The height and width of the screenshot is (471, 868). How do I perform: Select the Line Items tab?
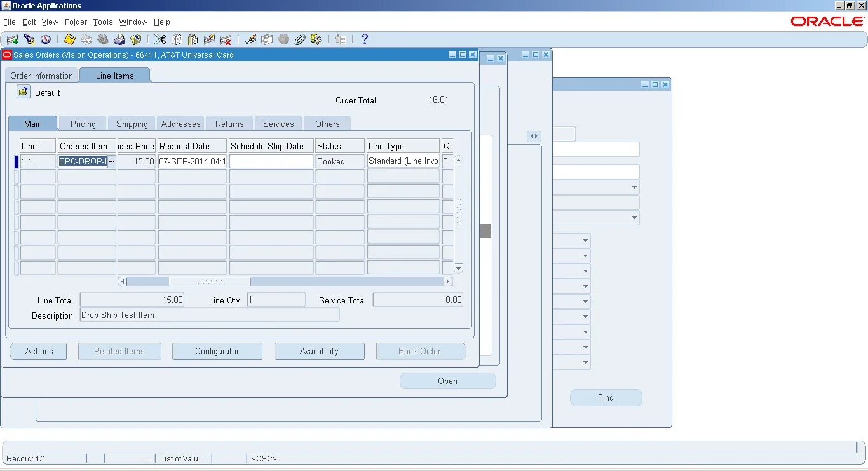115,76
